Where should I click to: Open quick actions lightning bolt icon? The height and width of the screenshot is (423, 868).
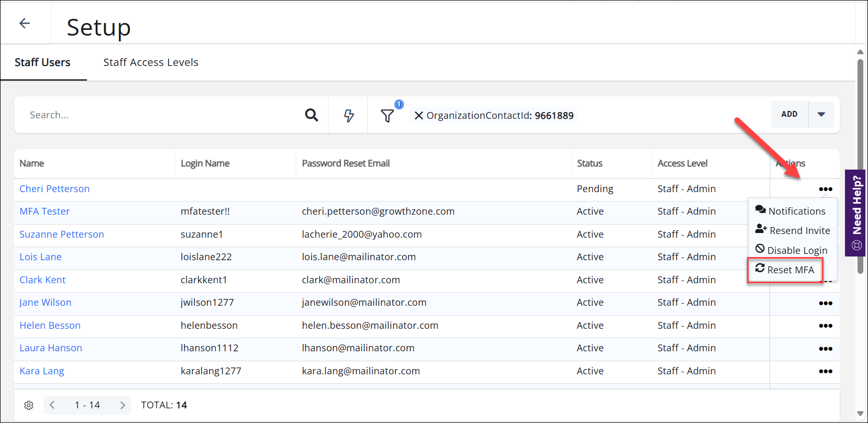pyautogui.click(x=349, y=115)
